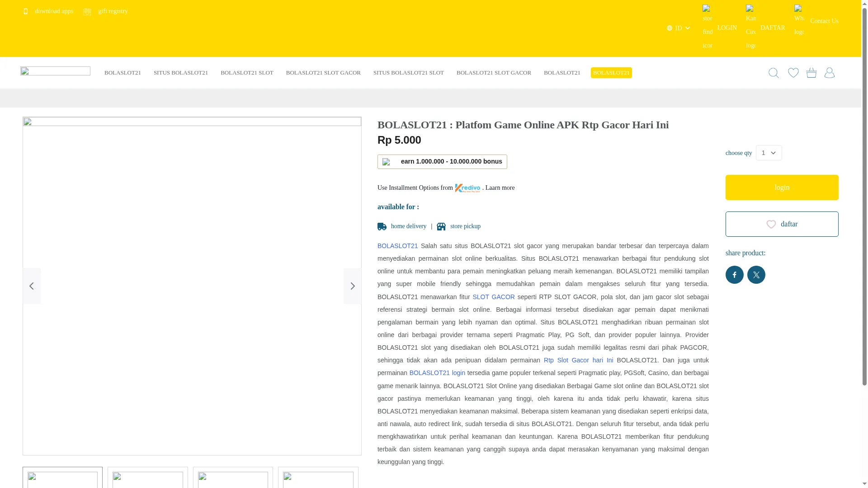Share product on X (Twitter)
868x488 pixels.
(x=756, y=275)
